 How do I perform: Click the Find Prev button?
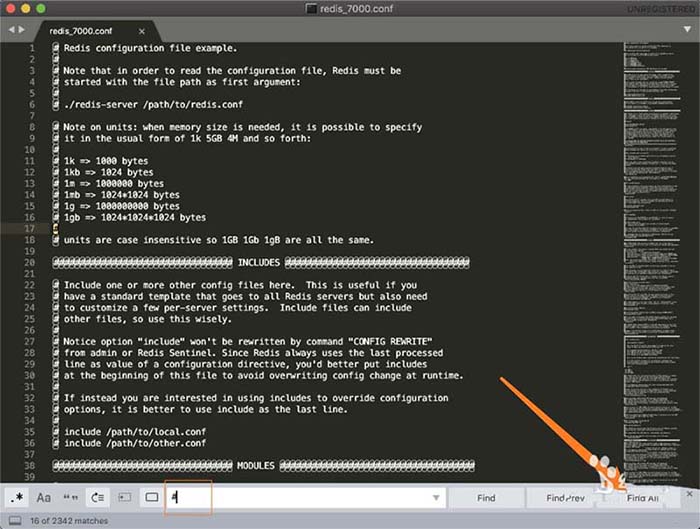(565, 497)
